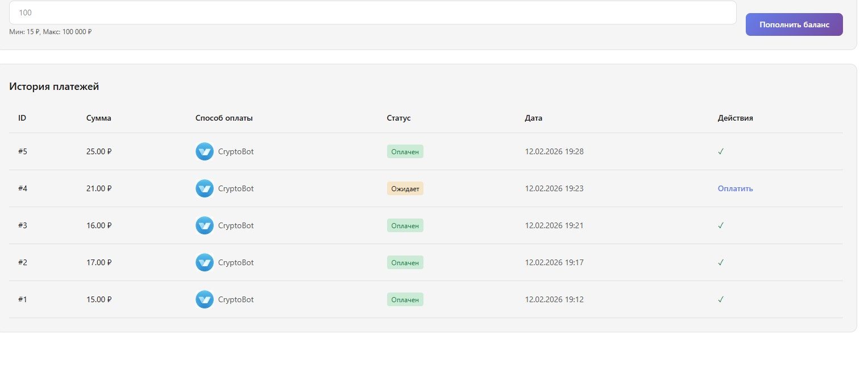Click the Способ оплаты column header
The image size is (868, 383).
pyautogui.click(x=224, y=118)
